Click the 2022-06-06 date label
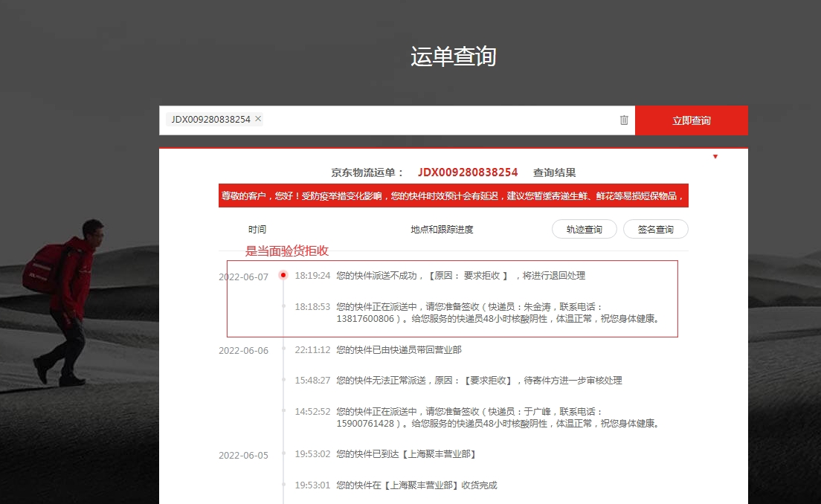The height and width of the screenshot is (504, 821). (243, 351)
